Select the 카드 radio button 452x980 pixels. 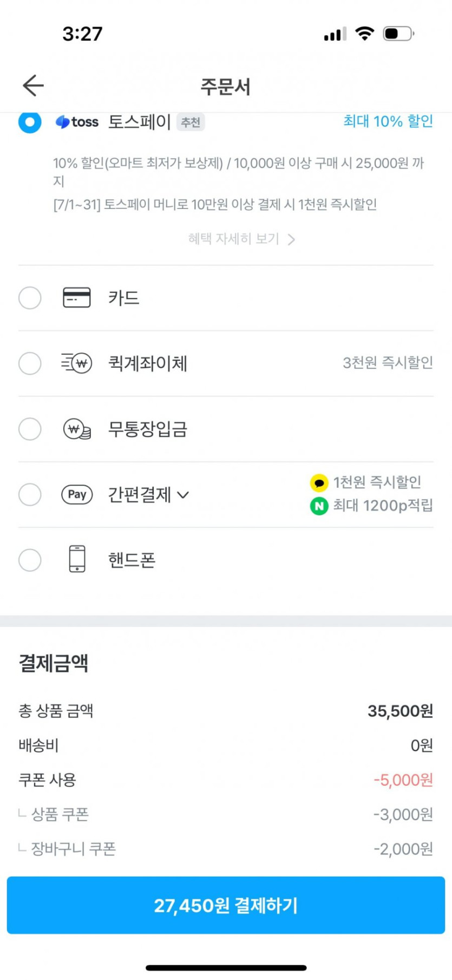[x=30, y=298]
